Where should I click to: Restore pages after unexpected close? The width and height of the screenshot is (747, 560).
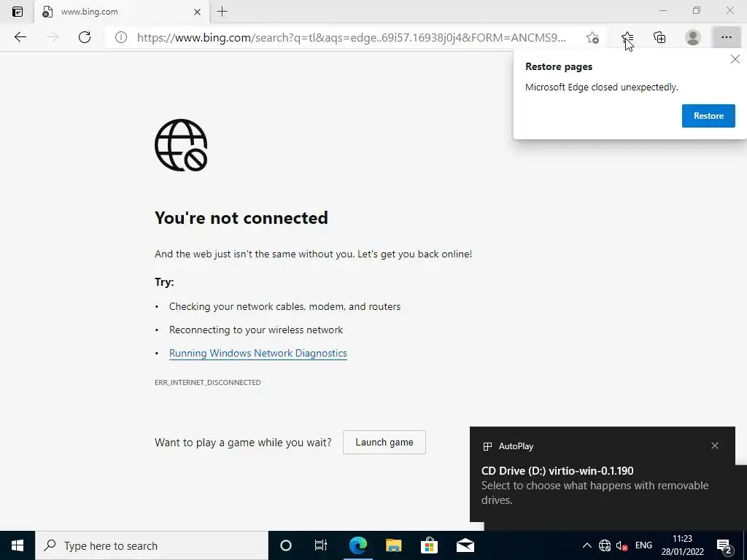(x=708, y=116)
